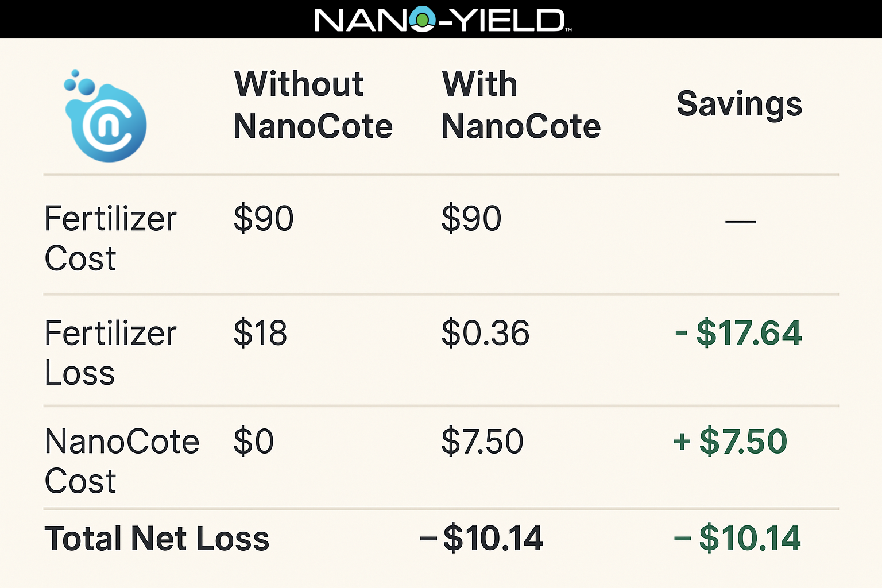Select the With NanoCote column header

coord(521,105)
